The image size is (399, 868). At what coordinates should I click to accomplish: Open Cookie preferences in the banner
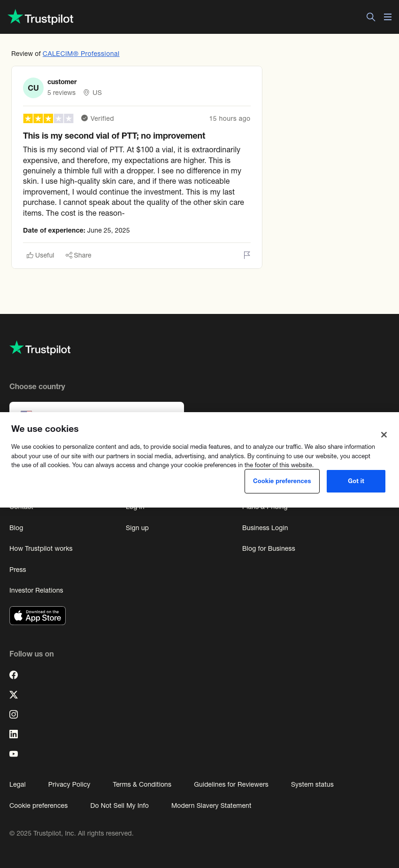[x=282, y=481]
